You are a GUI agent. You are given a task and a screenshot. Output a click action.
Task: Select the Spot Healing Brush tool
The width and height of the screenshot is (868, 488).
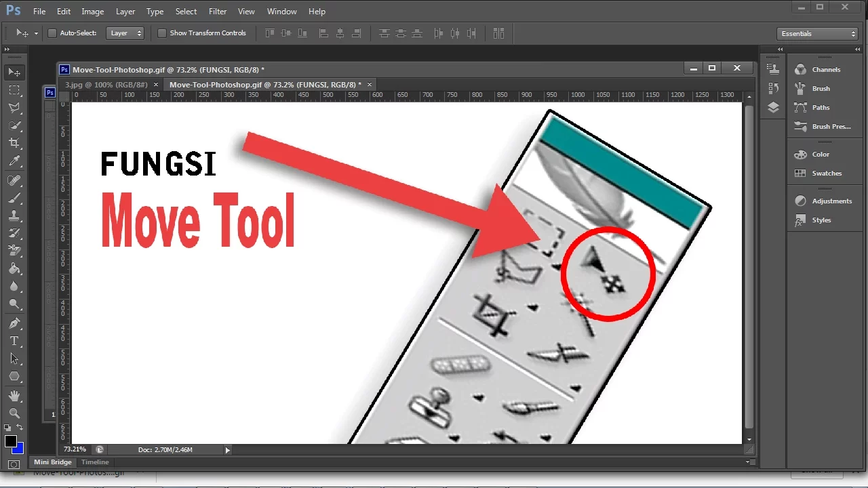14,180
